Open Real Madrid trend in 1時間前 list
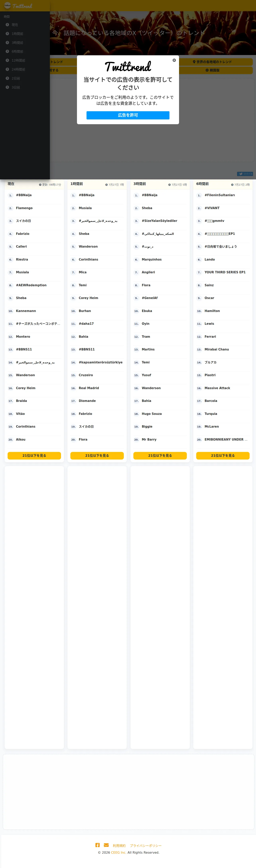 click(x=89, y=388)
